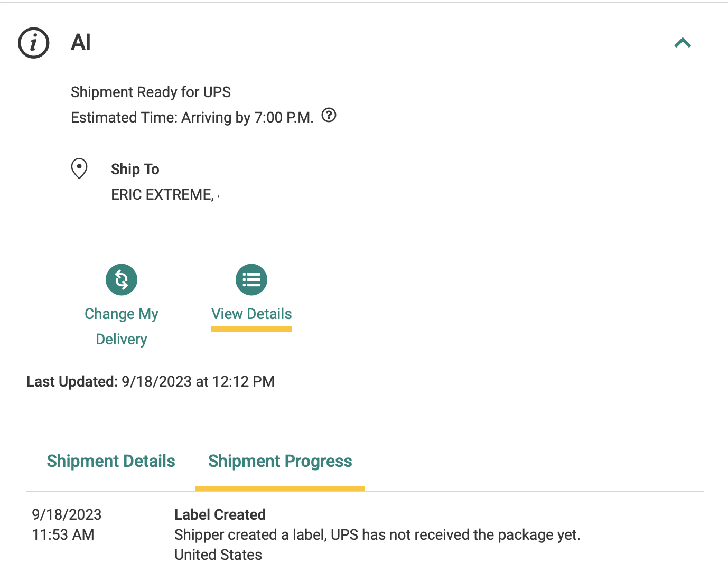Click the Shipper created a label description text

click(x=377, y=535)
